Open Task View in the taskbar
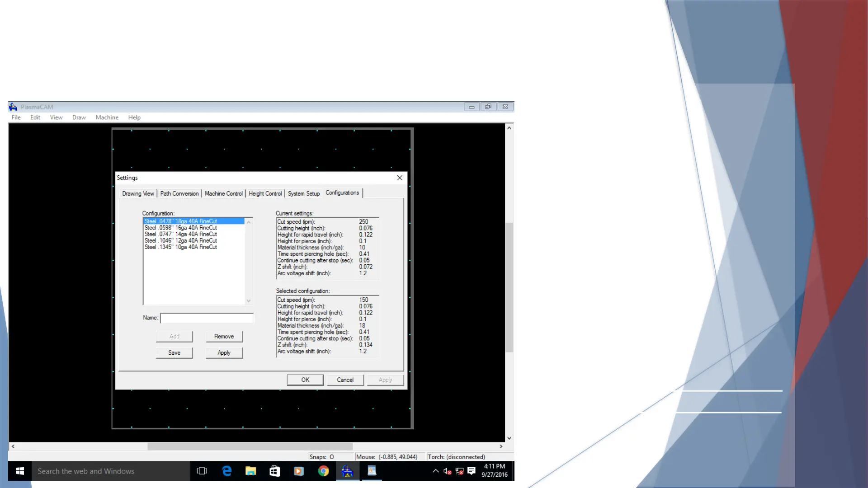The image size is (868, 488). (x=202, y=471)
